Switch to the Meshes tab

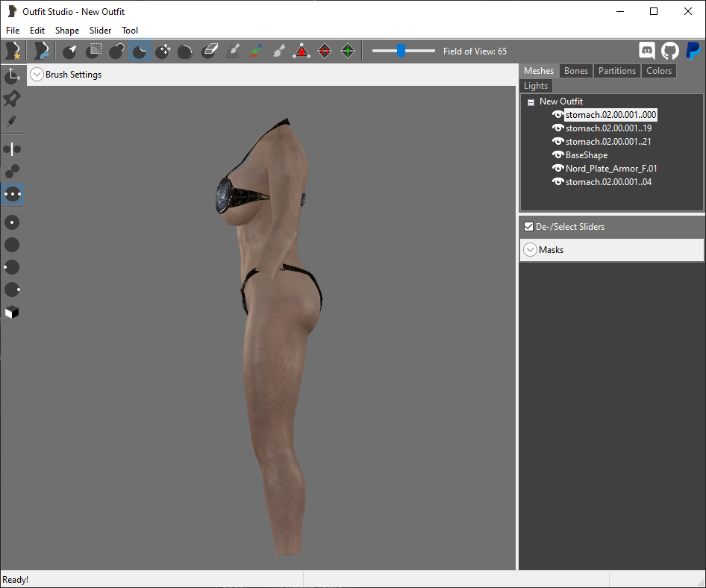(539, 71)
